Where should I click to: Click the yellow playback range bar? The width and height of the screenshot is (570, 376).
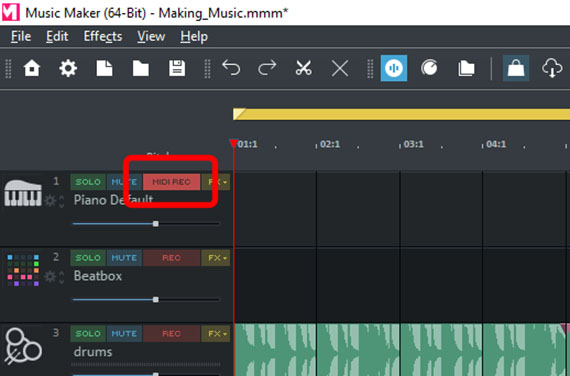[x=401, y=114]
